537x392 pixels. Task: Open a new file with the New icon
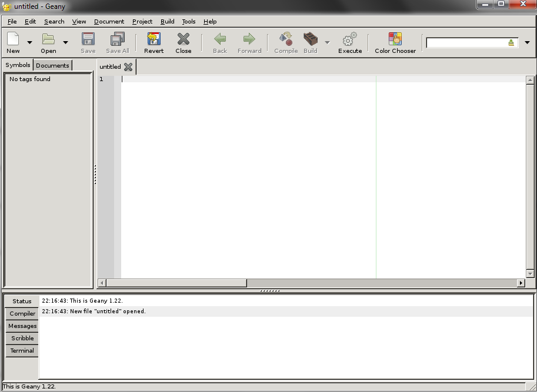tap(12, 41)
